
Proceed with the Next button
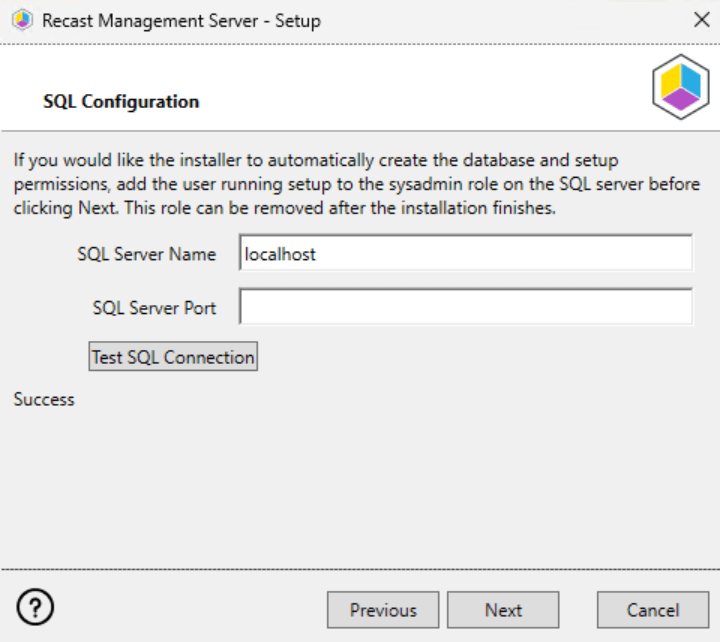pyautogui.click(x=503, y=610)
